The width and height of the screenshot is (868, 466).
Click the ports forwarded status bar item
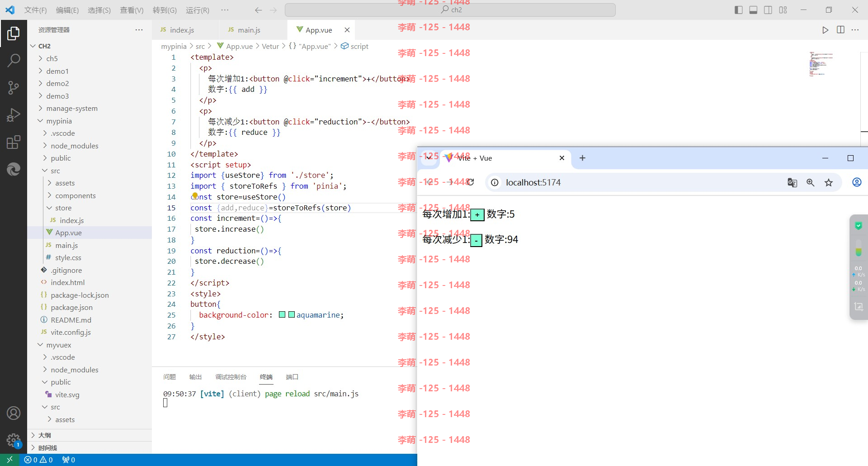(69, 460)
